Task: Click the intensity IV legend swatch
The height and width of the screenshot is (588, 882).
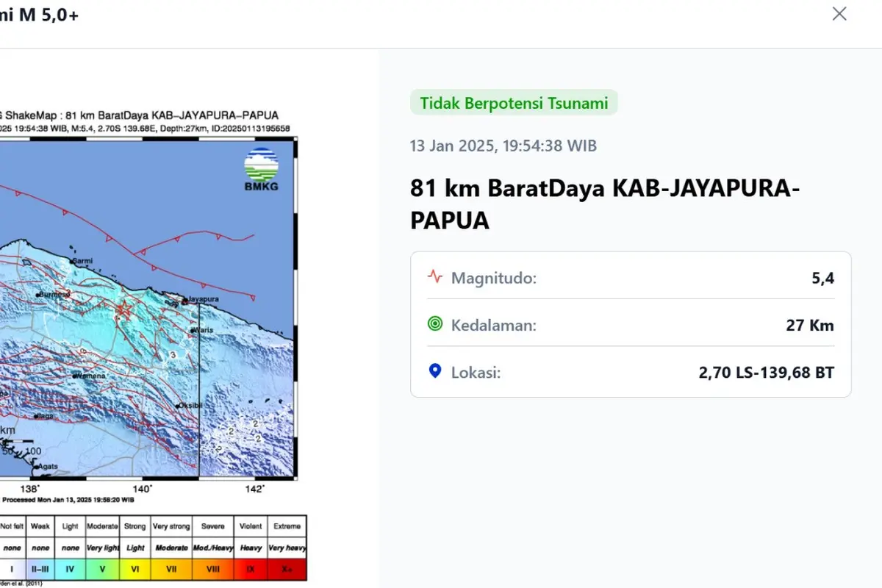Action: coord(71,569)
